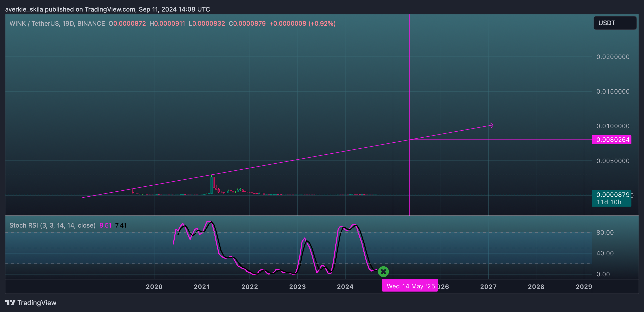The width and height of the screenshot is (644, 312).
Task: Click the green X marker on the Stoch RSI
Action: tap(383, 272)
